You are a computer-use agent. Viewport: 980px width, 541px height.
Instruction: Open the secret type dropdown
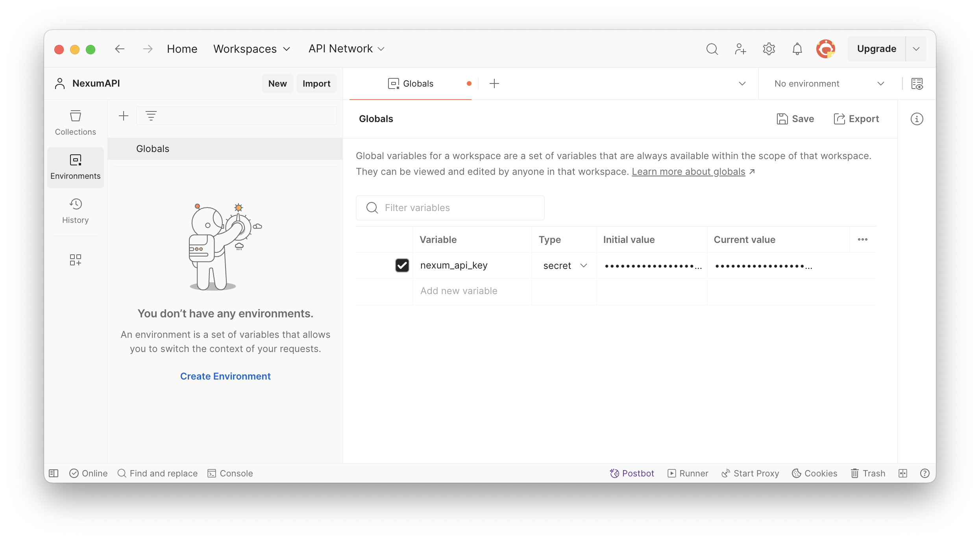coord(564,266)
